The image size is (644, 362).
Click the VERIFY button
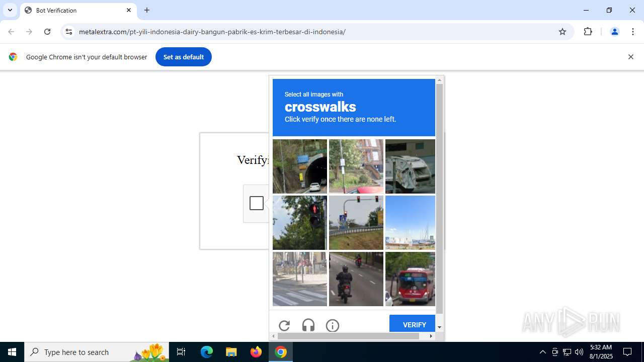pos(412,324)
